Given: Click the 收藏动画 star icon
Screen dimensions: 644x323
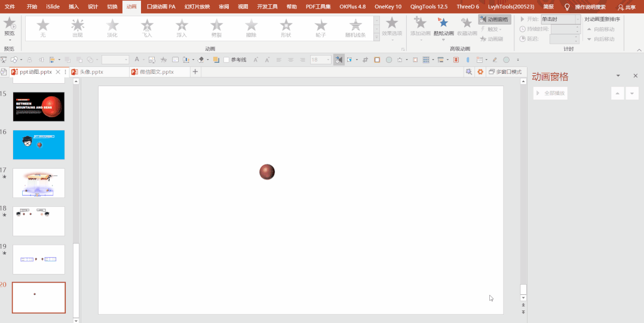Looking at the screenshot, I should pos(467,23).
